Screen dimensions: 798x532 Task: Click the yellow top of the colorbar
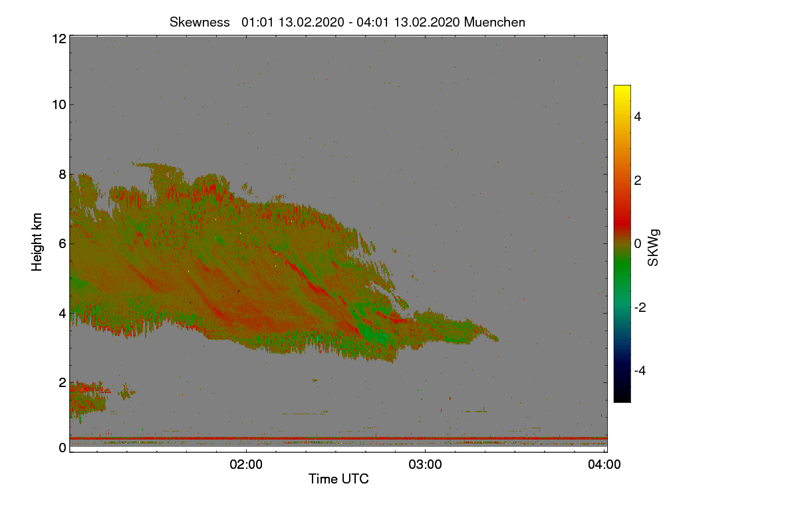(622, 90)
